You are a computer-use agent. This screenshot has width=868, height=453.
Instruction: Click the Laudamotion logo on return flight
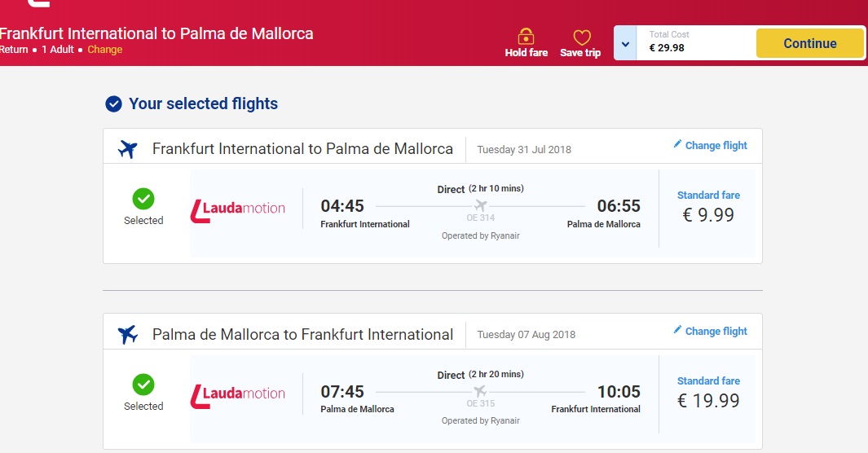tap(237, 394)
